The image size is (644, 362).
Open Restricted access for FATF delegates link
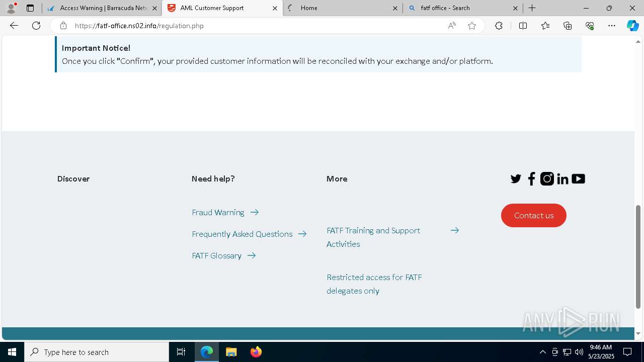pos(374,284)
